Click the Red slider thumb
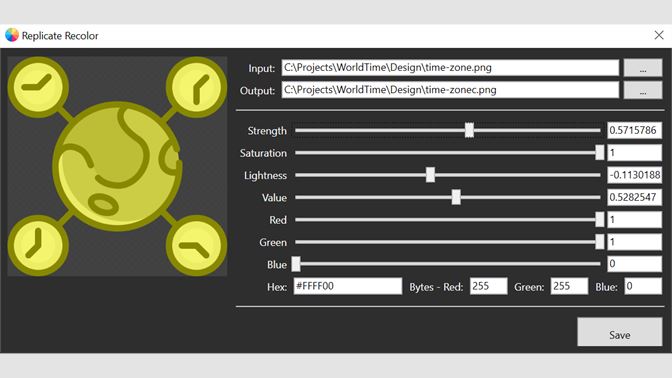672x378 pixels. (x=600, y=219)
